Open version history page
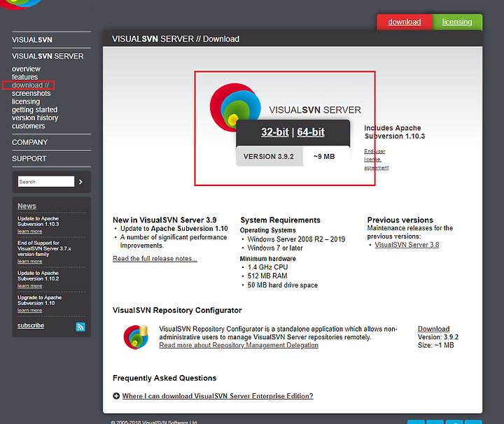Image resolution: width=504 pixels, height=424 pixels. tap(35, 118)
